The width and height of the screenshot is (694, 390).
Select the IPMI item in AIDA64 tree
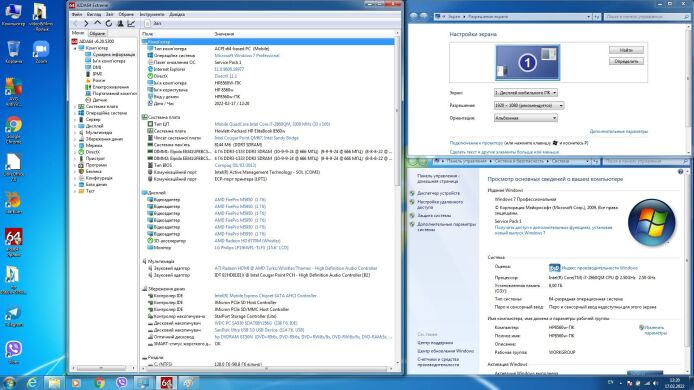click(x=97, y=74)
